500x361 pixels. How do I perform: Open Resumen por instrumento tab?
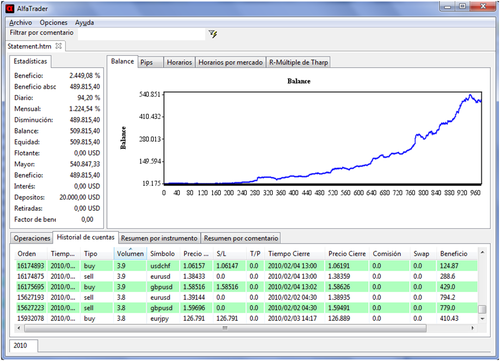click(x=159, y=238)
